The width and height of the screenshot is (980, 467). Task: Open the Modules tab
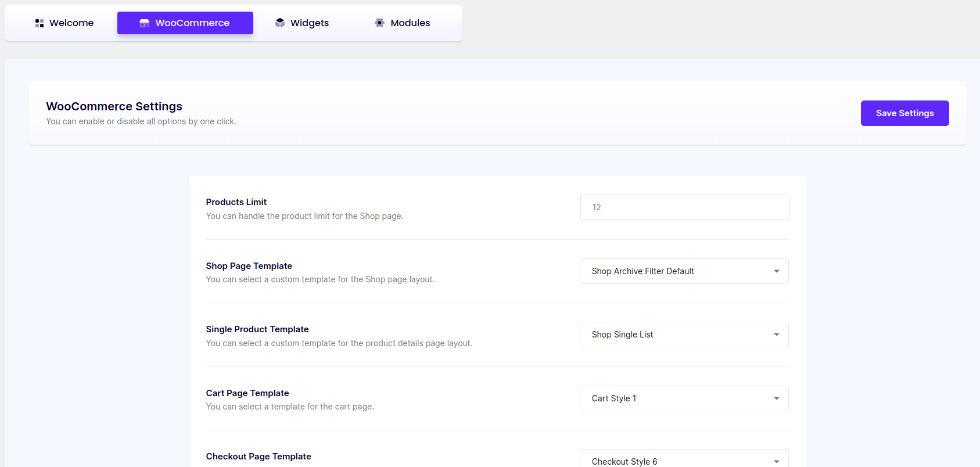click(x=403, y=23)
